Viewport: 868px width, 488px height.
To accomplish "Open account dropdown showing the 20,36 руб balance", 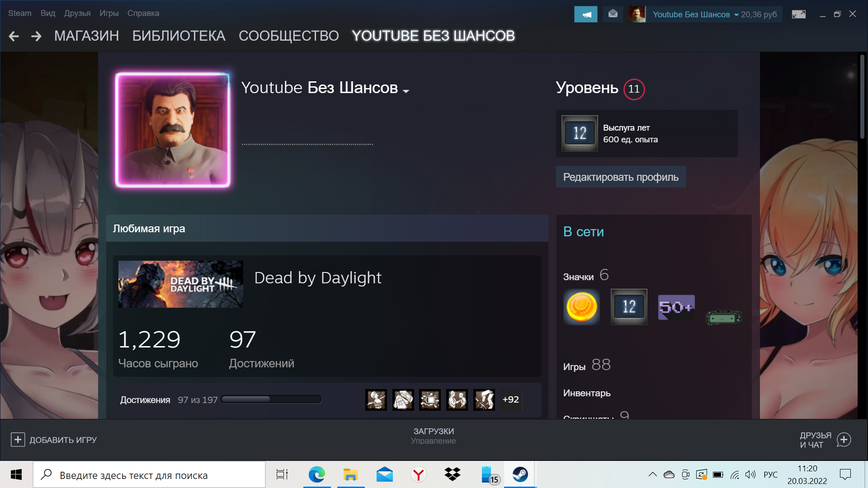I will [736, 14].
